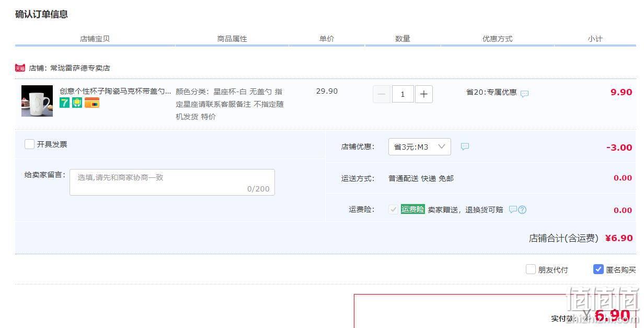Click the 省20:专属优惠 discount text
The width and height of the screenshot is (644, 328).
pos(491,92)
